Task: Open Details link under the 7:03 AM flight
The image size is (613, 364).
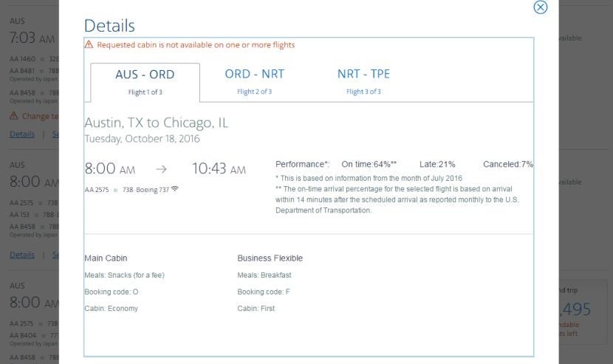Action: (x=21, y=134)
